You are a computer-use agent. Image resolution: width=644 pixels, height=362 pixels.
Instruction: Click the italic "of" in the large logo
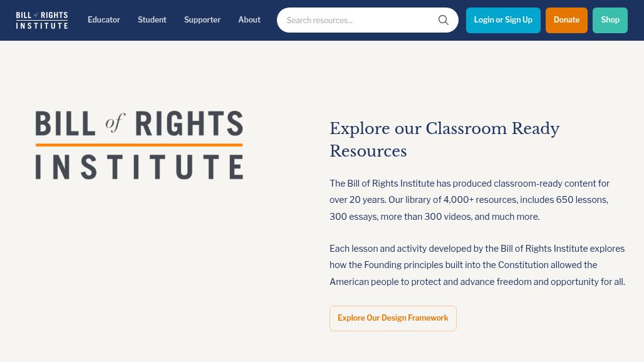115,122
